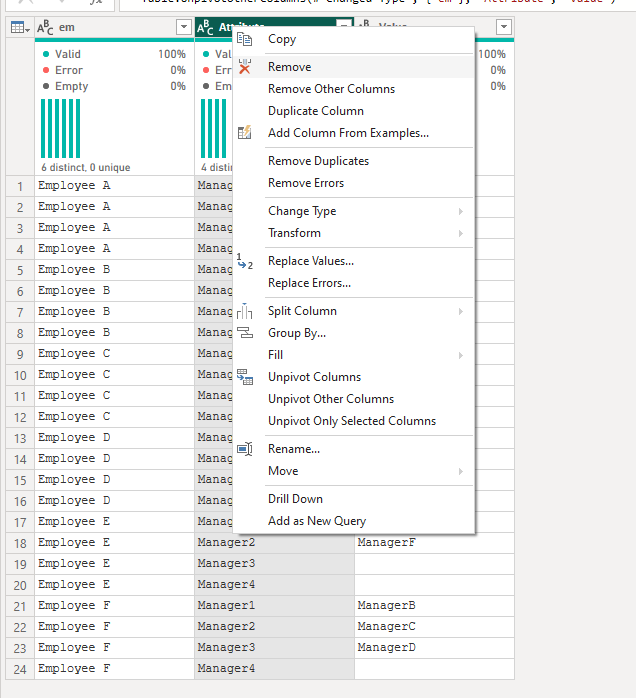Click the Replace Values icon

244,261
